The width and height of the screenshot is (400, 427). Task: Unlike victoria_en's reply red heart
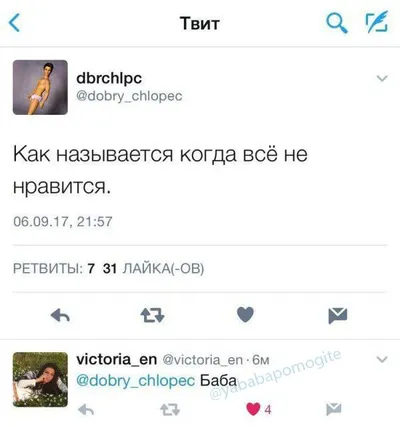pos(253,409)
